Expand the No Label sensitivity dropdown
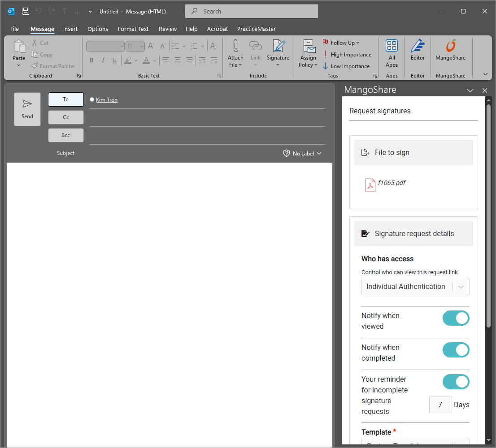496x448 pixels. point(303,153)
